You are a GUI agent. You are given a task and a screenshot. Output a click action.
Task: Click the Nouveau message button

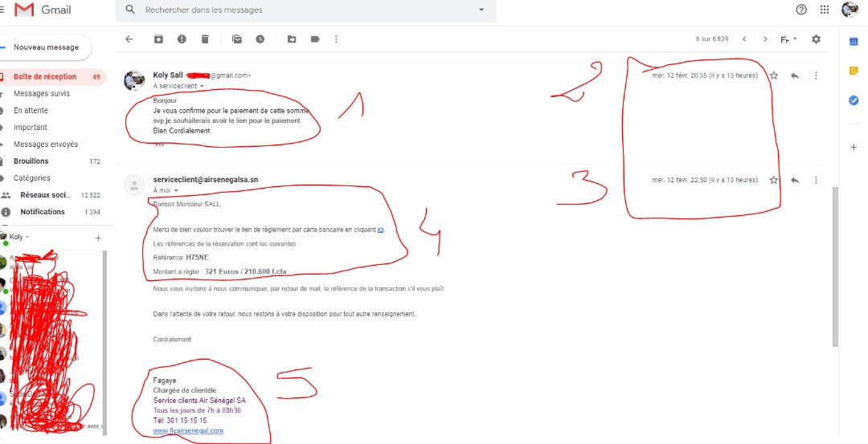tap(46, 47)
